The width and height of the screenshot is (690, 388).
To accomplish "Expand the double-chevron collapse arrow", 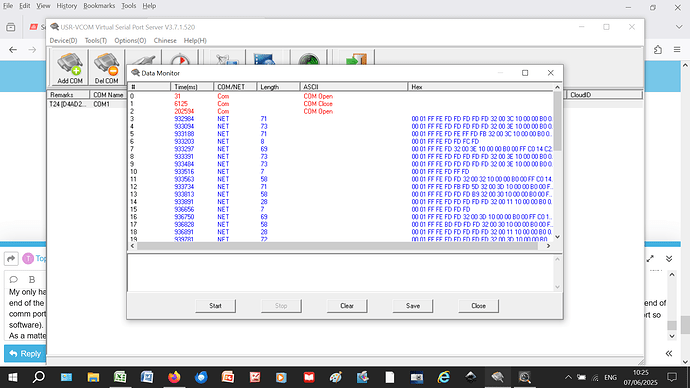I will (669, 259).
